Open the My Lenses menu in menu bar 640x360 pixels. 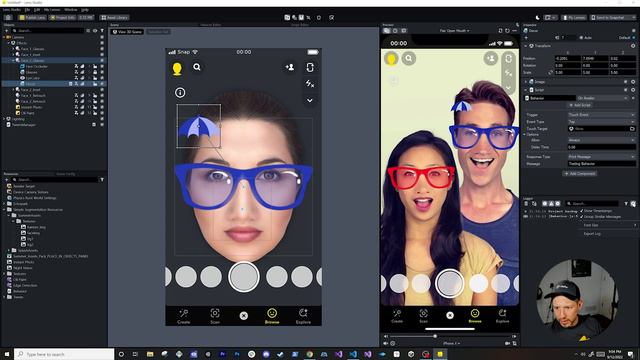coord(52,9)
